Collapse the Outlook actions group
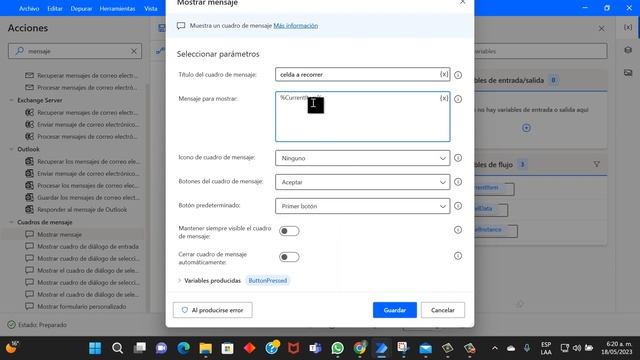 tap(11, 149)
